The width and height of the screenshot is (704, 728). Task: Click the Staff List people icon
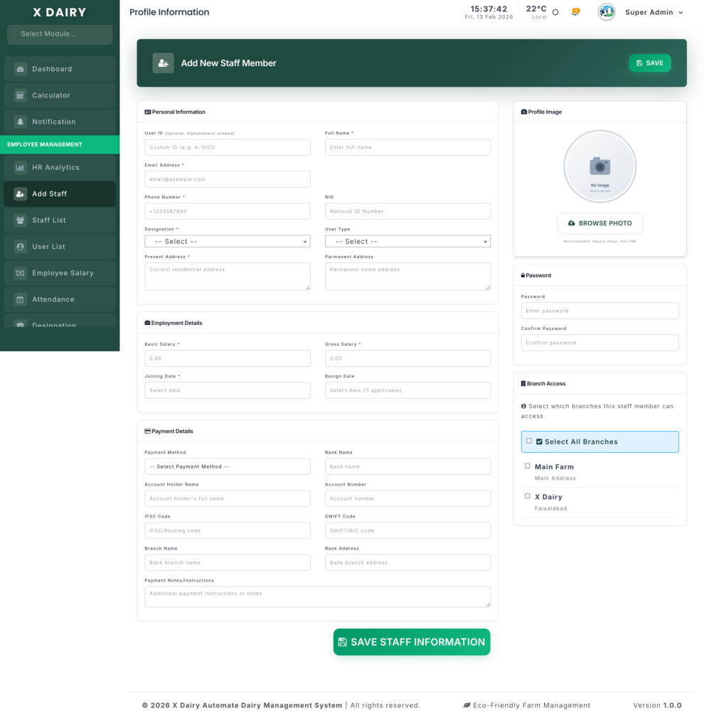(20, 220)
